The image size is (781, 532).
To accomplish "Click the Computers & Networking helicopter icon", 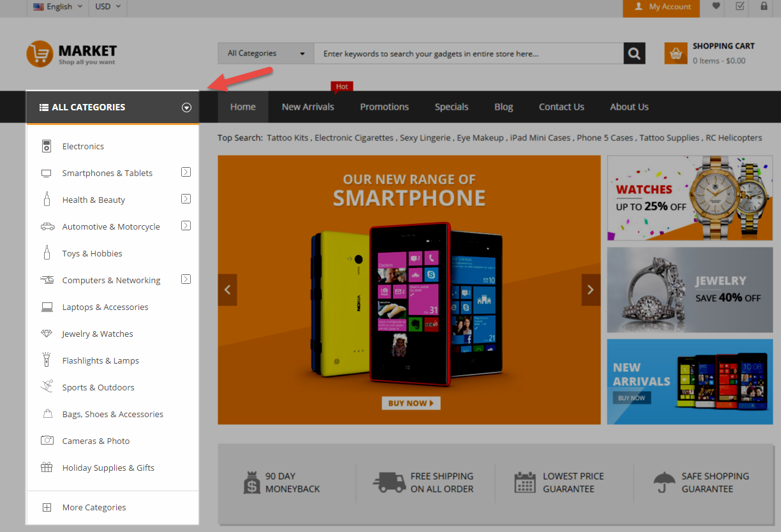I will click(x=47, y=279).
